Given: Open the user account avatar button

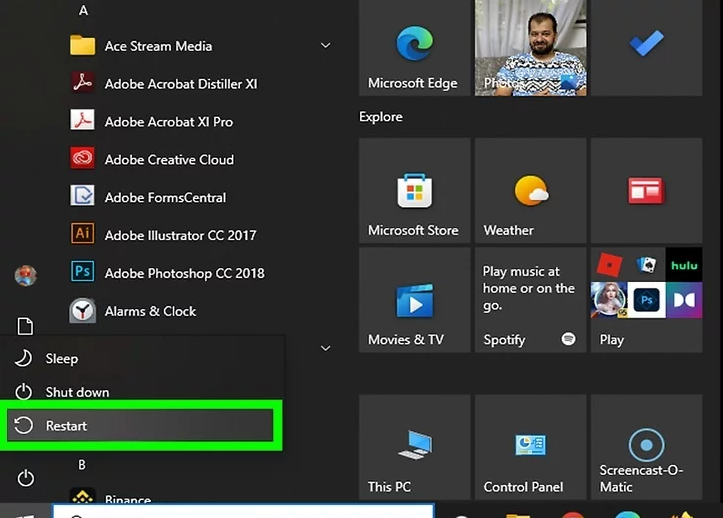Looking at the screenshot, I should click(x=25, y=275).
